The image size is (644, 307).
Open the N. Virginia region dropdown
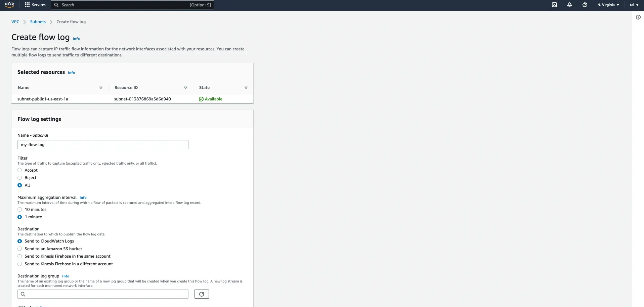pos(608,5)
